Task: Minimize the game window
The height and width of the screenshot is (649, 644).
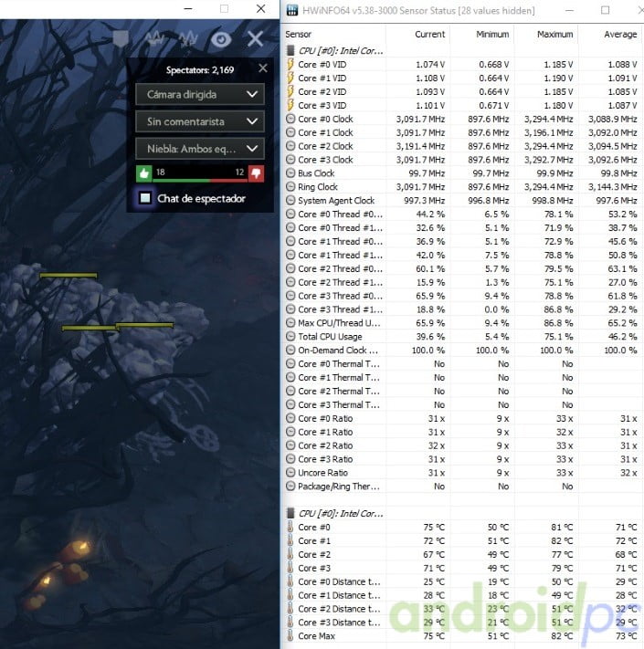Action: (188, 9)
